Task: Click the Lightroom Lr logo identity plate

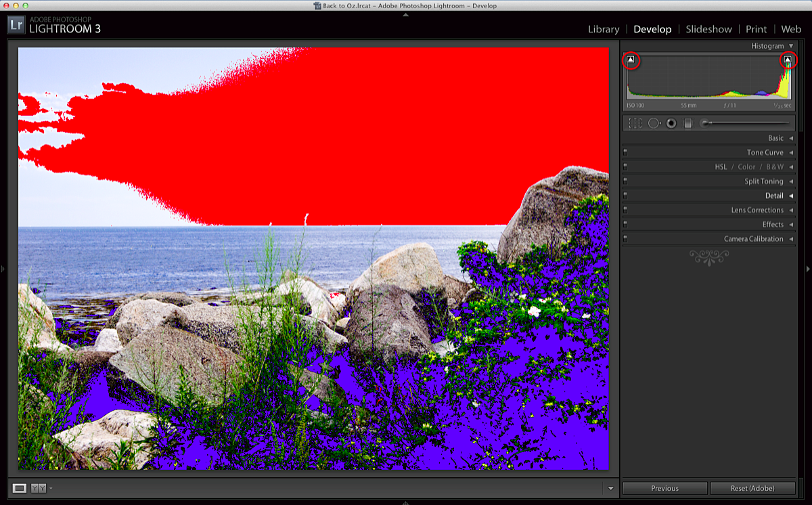Action: (16, 25)
